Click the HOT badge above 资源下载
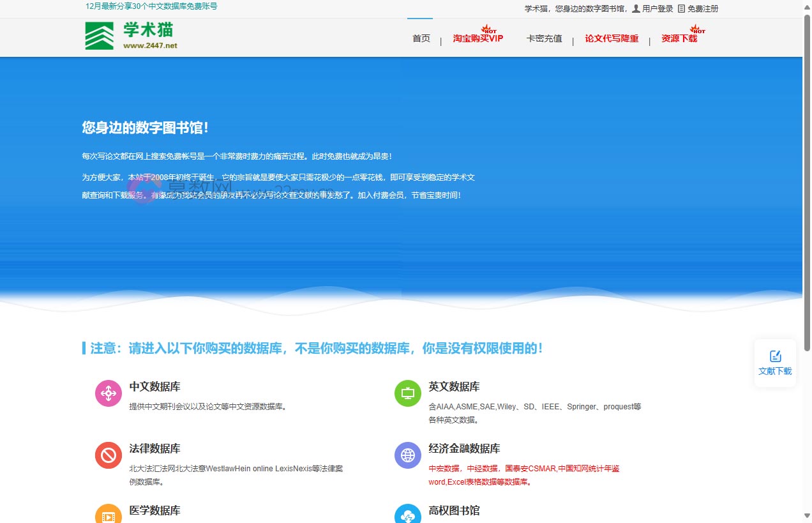 697,28
